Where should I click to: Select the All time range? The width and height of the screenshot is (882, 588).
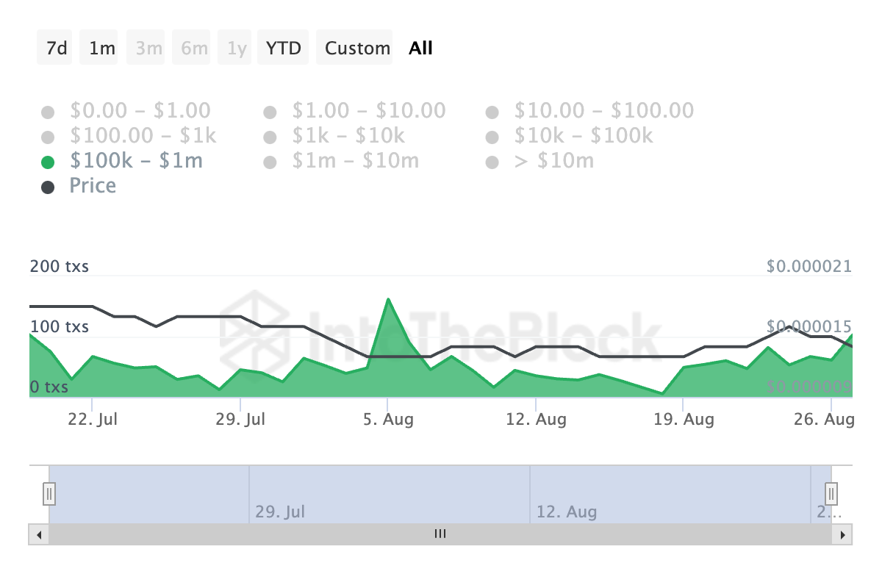coord(421,49)
